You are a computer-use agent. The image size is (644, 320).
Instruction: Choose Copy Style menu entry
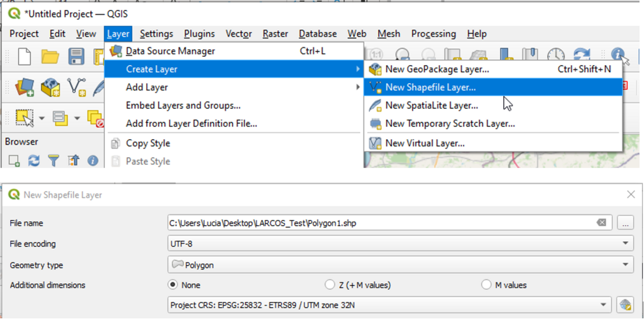(234, 143)
